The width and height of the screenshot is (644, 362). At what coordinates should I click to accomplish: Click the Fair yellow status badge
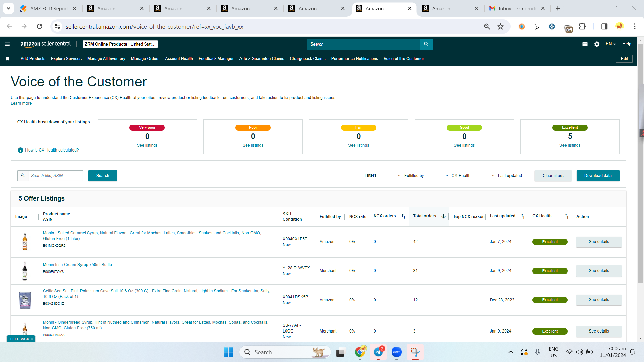(359, 128)
